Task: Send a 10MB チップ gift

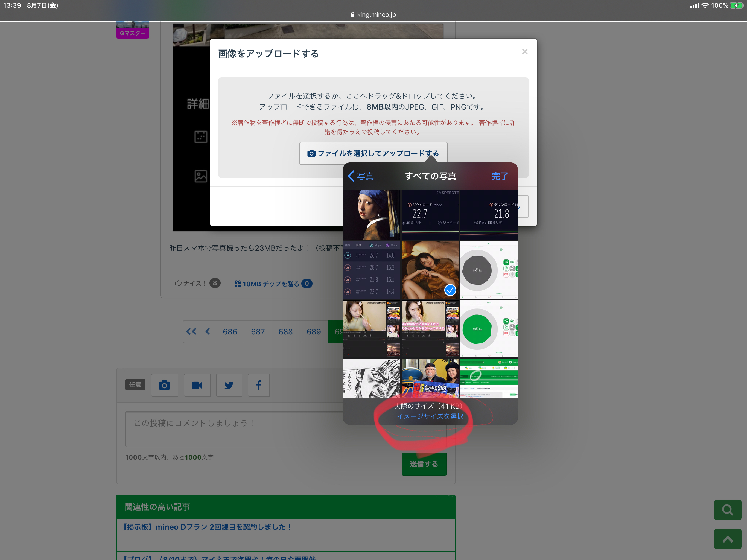Action: pyautogui.click(x=267, y=284)
